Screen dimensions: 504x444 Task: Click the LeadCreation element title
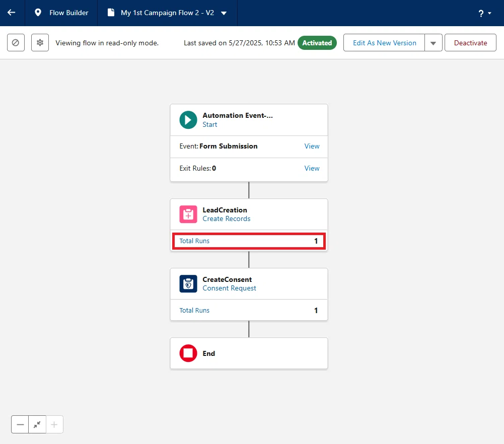tap(225, 210)
